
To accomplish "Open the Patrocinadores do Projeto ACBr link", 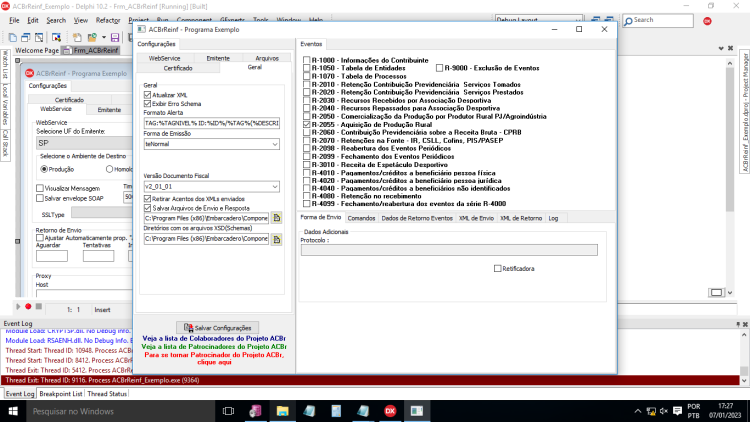I will click(x=214, y=346).
